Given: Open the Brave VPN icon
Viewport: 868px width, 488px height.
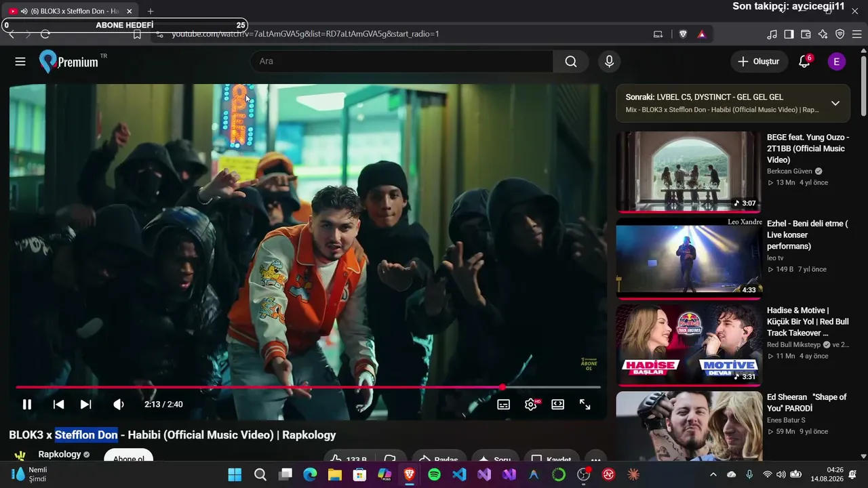Looking at the screenshot, I should pyautogui.click(x=840, y=34).
